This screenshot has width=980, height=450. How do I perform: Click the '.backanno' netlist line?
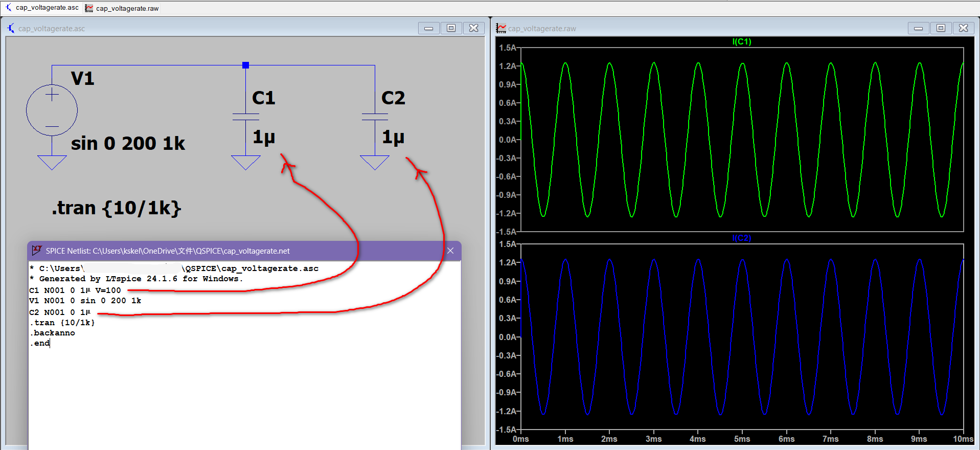tap(52, 333)
